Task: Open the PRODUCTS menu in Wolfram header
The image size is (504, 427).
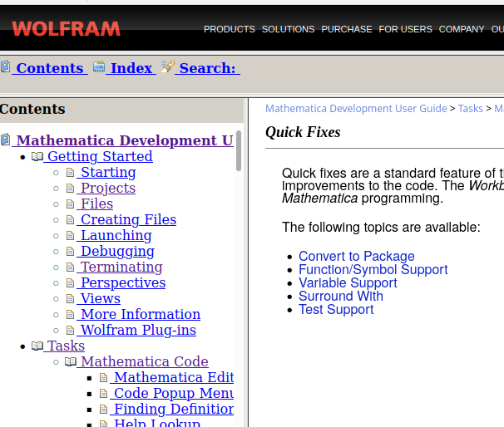Action: (230, 29)
